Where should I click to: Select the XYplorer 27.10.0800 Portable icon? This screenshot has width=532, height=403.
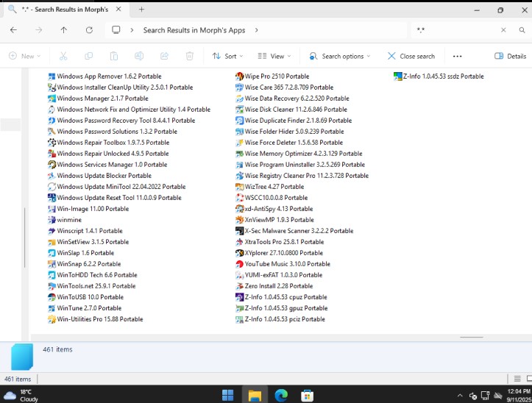(x=240, y=253)
